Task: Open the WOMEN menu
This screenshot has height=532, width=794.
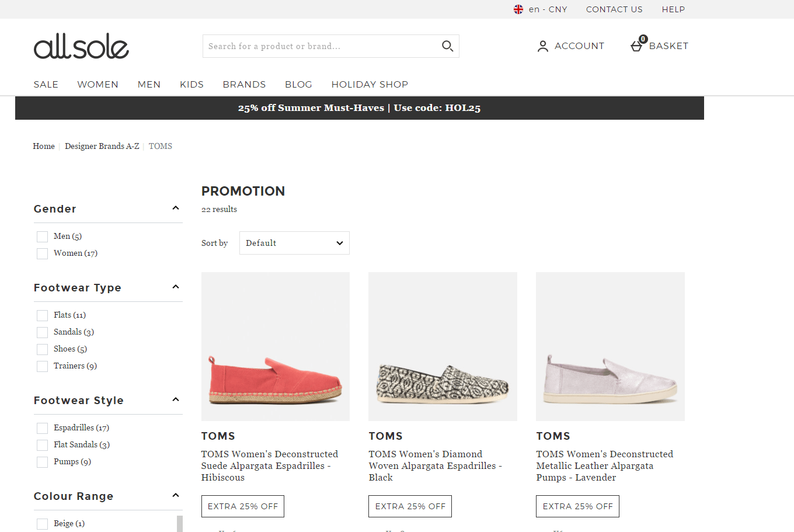Action: pos(97,84)
